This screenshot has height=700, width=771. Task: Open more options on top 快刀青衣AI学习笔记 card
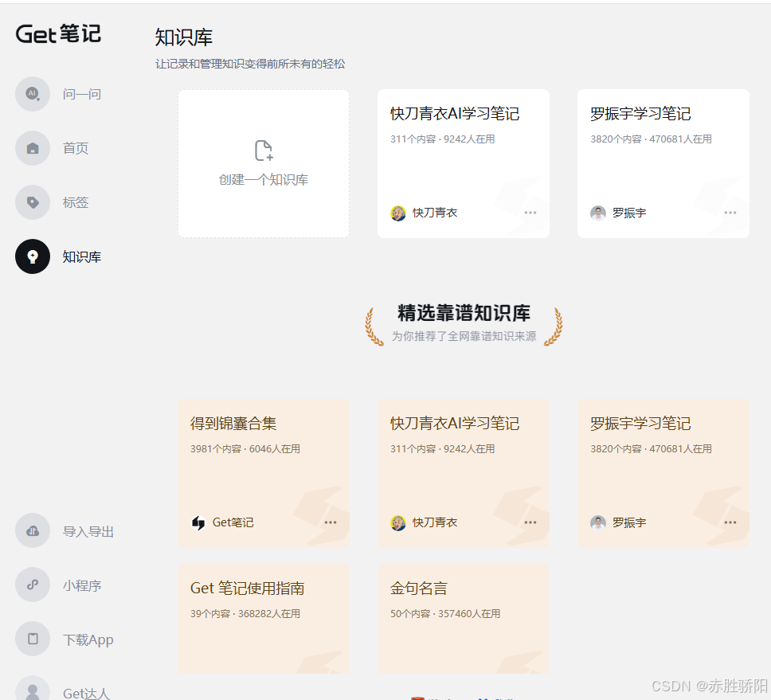pyautogui.click(x=530, y=213)
